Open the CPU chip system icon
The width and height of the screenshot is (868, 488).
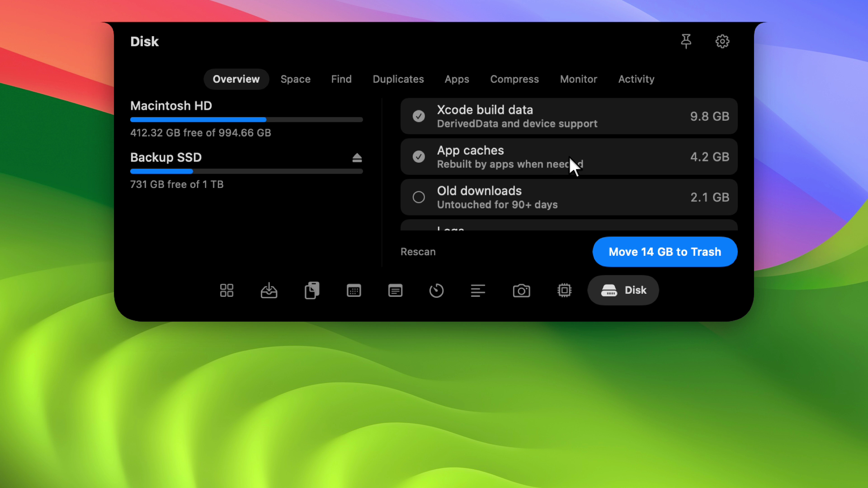point(564,290)
